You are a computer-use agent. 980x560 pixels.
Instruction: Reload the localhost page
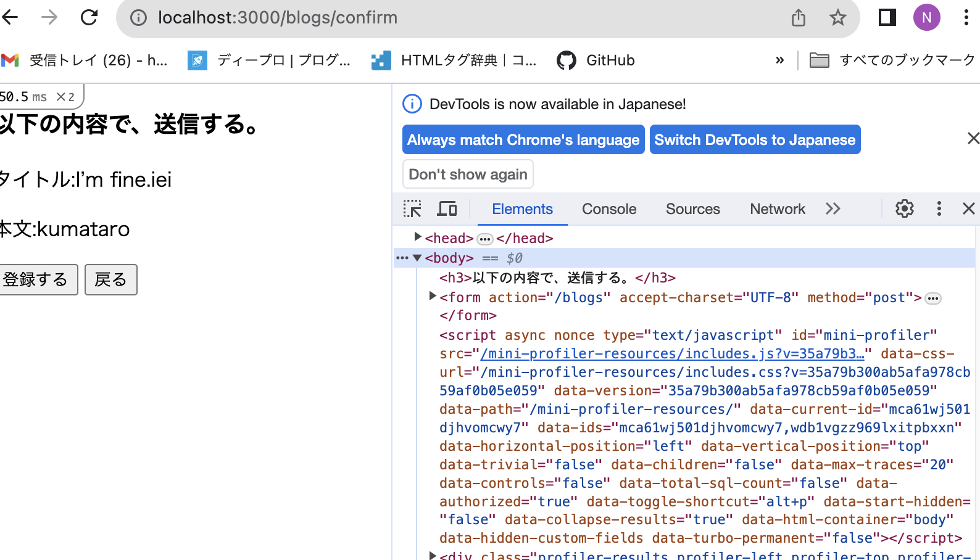(x=89, y=17)
